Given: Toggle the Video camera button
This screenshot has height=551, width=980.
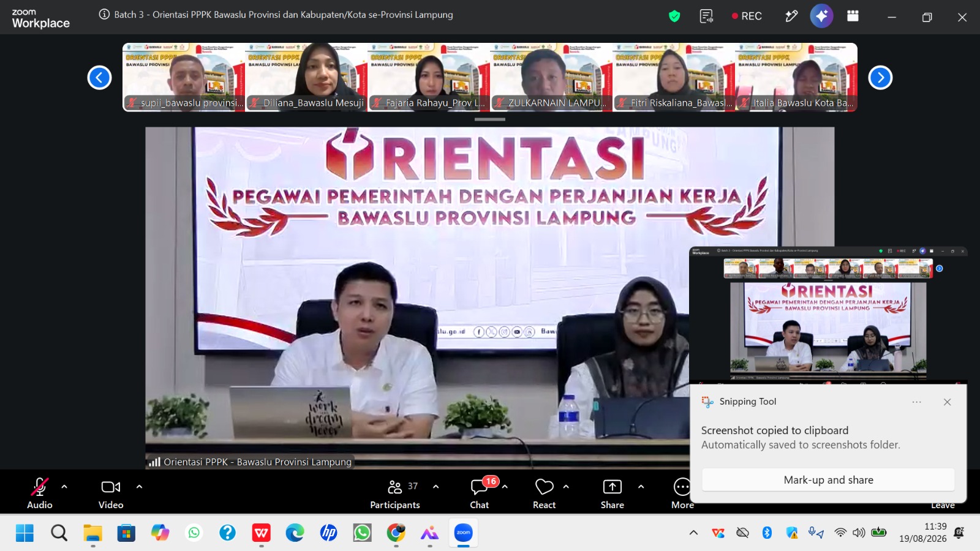Looking at the screenshot, I should pos(111,493).
